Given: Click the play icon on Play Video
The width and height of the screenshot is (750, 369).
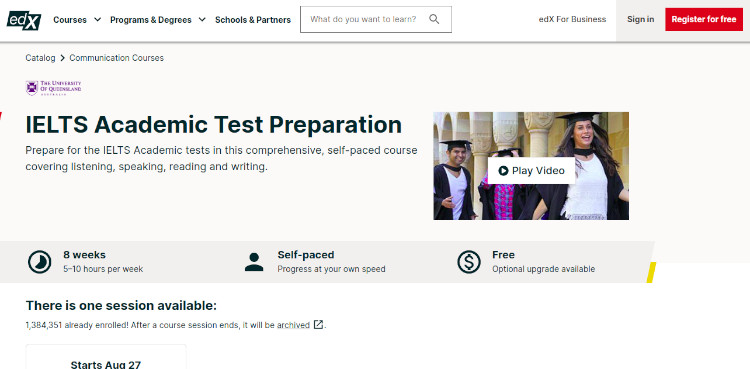Looking at the screenshot, I should (503, 171).
